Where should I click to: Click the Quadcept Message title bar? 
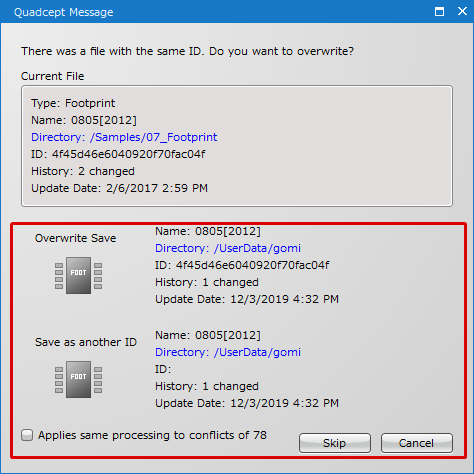(217, 12)
